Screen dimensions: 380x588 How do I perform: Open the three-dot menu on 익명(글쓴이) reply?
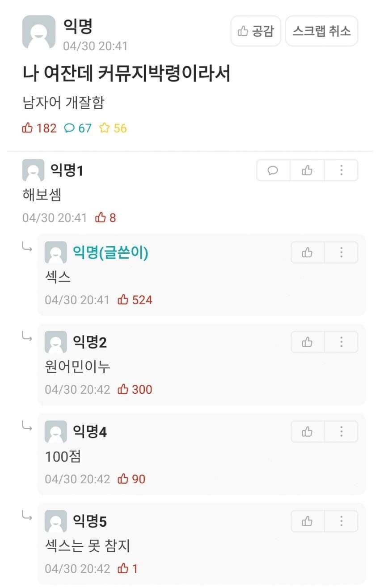[x=341, y=253]
